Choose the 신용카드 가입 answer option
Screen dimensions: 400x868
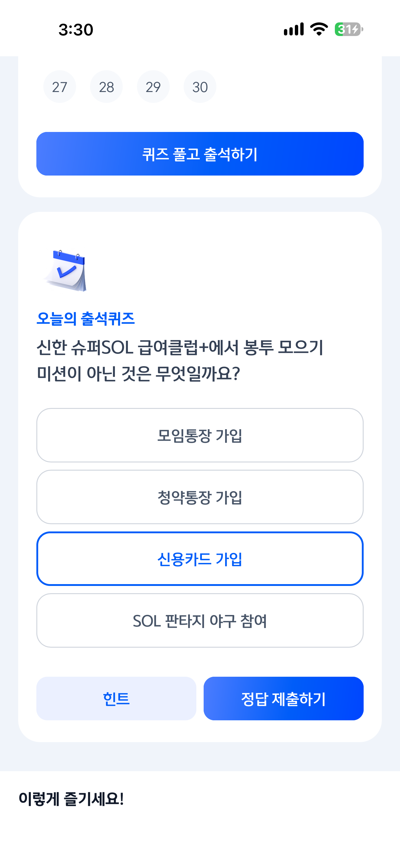[200, 559]
